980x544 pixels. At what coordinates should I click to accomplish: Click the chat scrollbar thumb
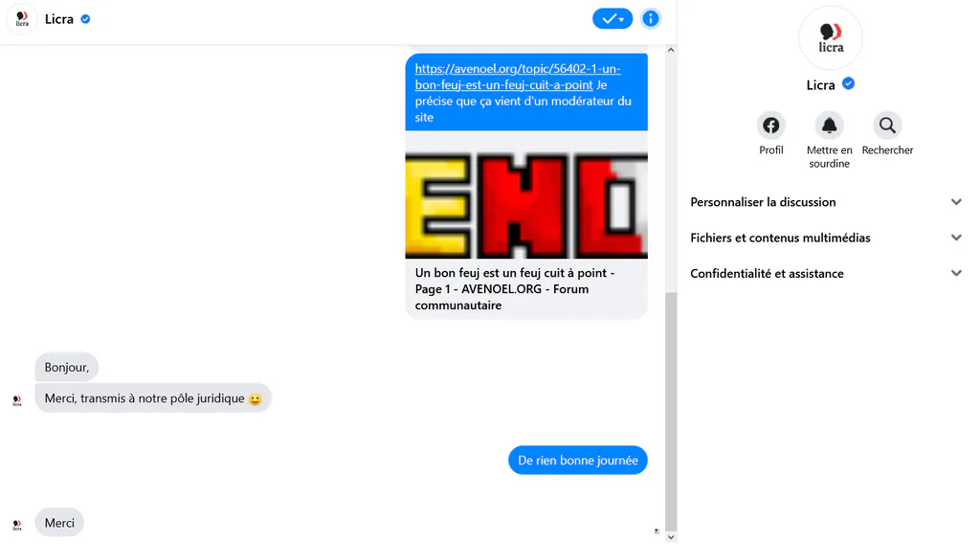click(671, 411)
